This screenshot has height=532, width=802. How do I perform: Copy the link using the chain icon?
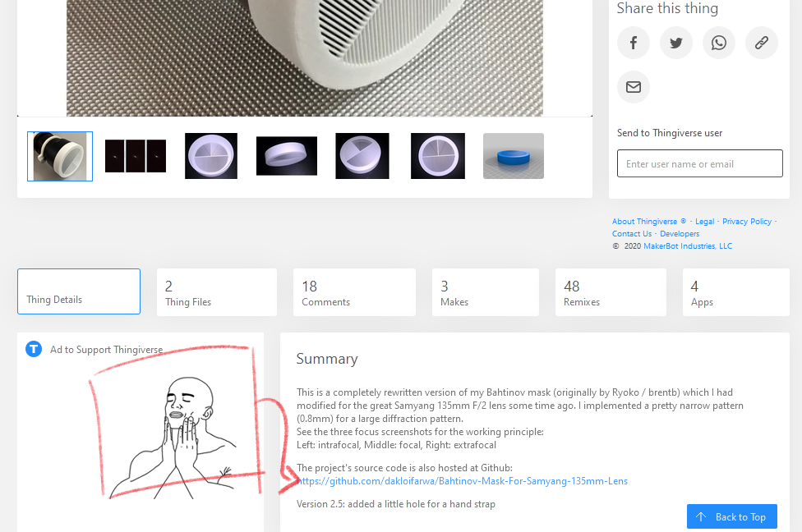tap(762, 43)
